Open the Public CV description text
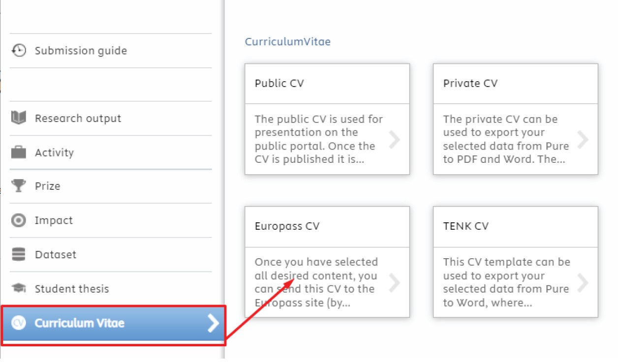 tap(319, 139)
